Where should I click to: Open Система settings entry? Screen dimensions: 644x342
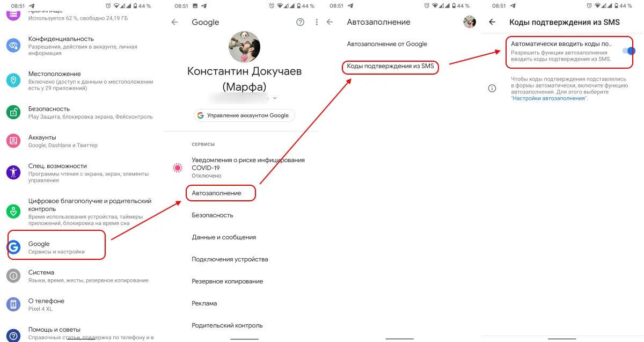coord(82,276)
